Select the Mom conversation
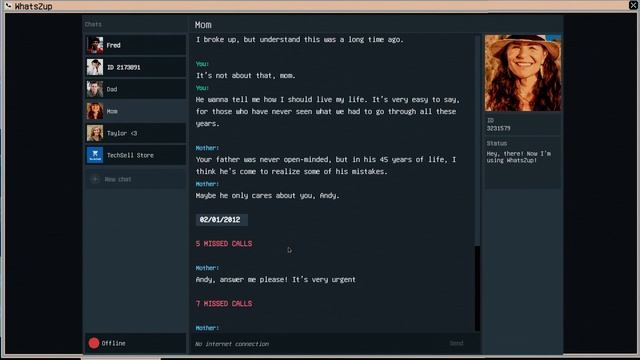Viewport: 640px width, 360px height. 136,111
